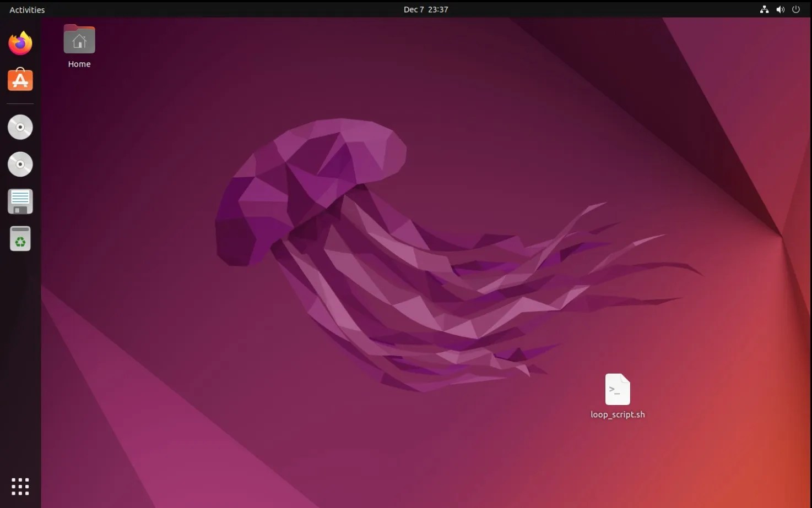Open the clock calendar Dec 7 23:37
Screen dimensions: 812x508
[426, 9]
